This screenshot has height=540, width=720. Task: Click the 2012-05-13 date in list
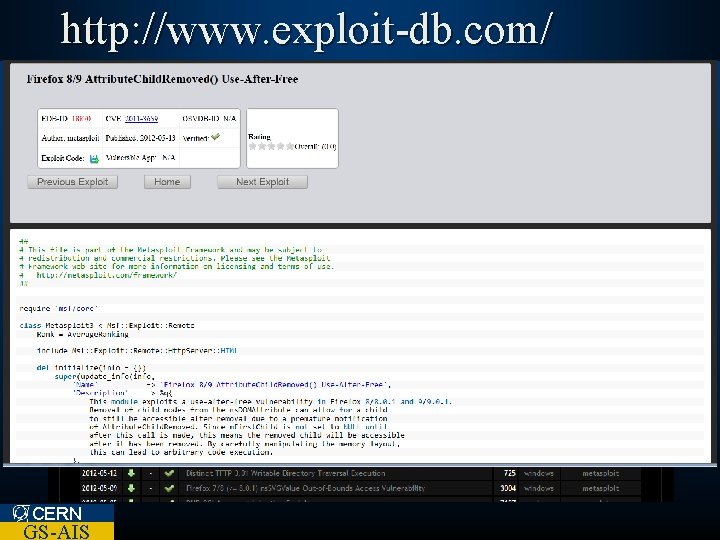(99, 473)
